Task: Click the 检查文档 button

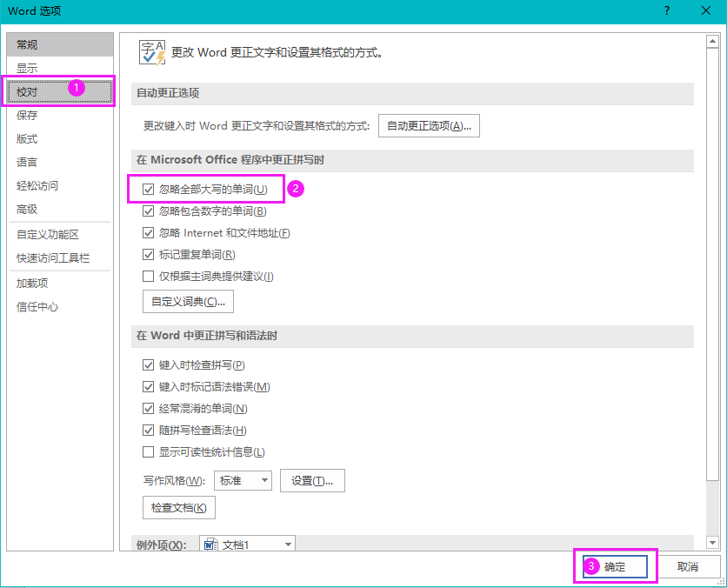Action: [x=178, y=507]
